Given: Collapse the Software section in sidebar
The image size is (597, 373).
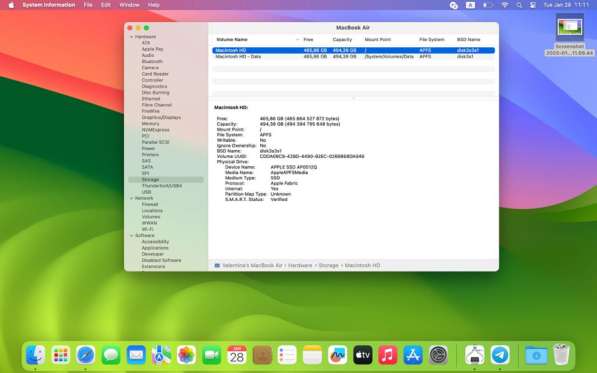Looking at the screenshot, I should [132, 236].
